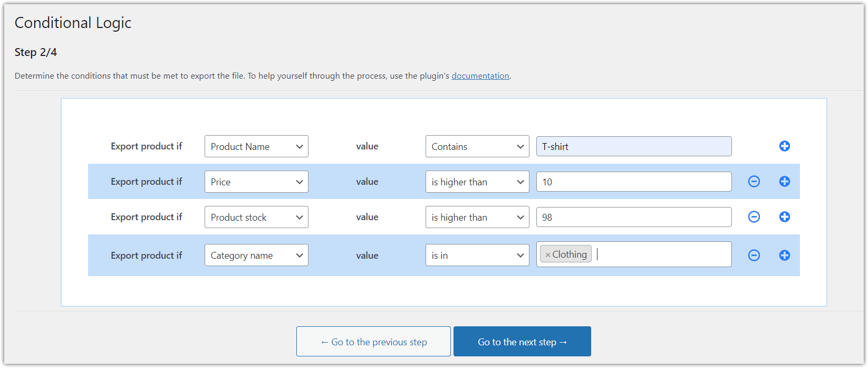Remove the Clothing tag
The image size is (868, 368).
tap(548, 255)
